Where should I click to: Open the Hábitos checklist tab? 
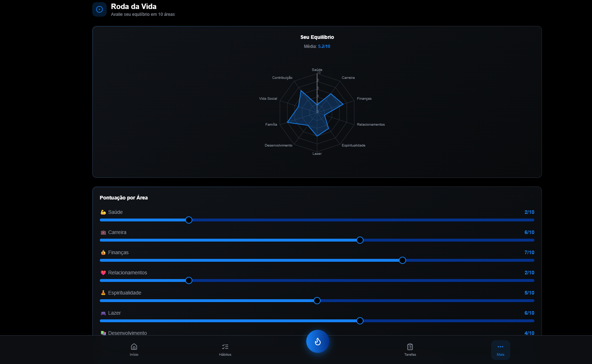225,349
